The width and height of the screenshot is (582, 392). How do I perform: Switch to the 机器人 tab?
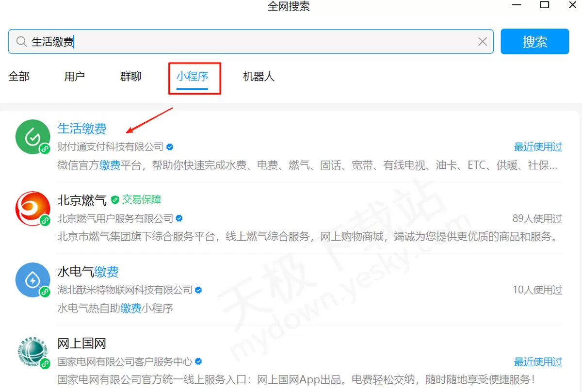259,76
